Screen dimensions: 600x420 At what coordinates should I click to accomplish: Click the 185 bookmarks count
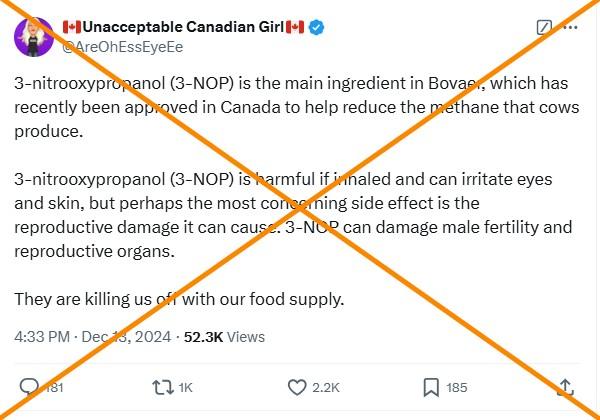click(457, 388)
